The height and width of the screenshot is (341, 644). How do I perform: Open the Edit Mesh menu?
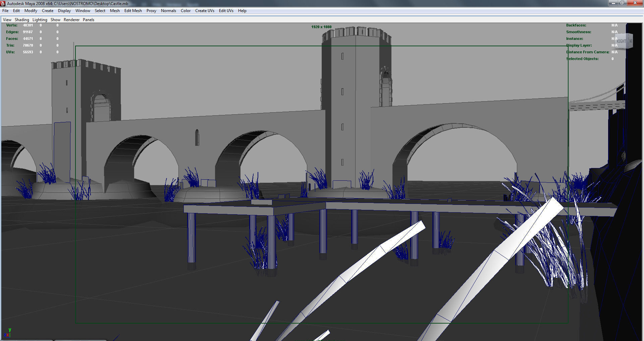tap(133, 11)
